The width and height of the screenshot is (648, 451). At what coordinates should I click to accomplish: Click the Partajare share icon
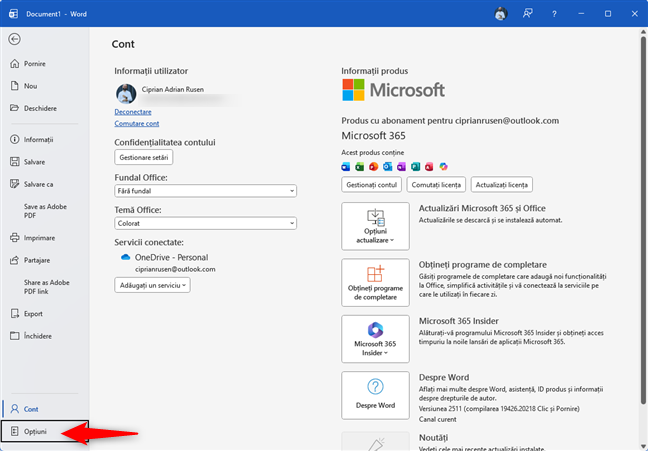click(14, 260)
